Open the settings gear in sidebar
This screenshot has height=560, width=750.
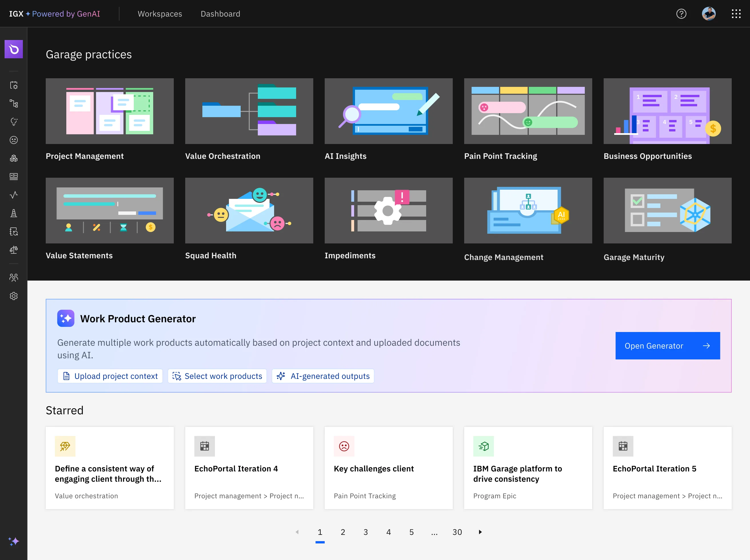13,296
